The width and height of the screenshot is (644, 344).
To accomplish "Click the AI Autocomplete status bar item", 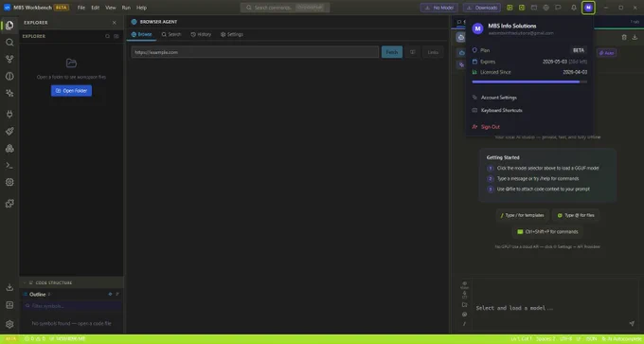I will click(x=622, y=339).
